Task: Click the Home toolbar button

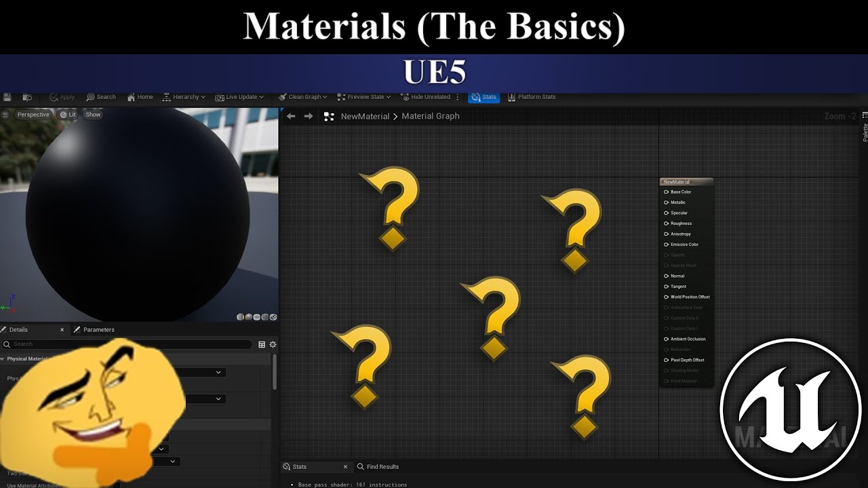Action: tap(140, 97)
